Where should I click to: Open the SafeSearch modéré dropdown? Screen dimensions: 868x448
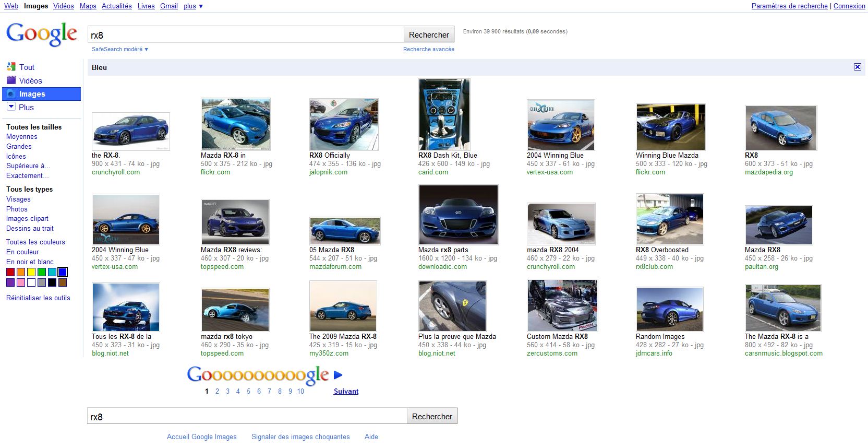tap(119, 49)
